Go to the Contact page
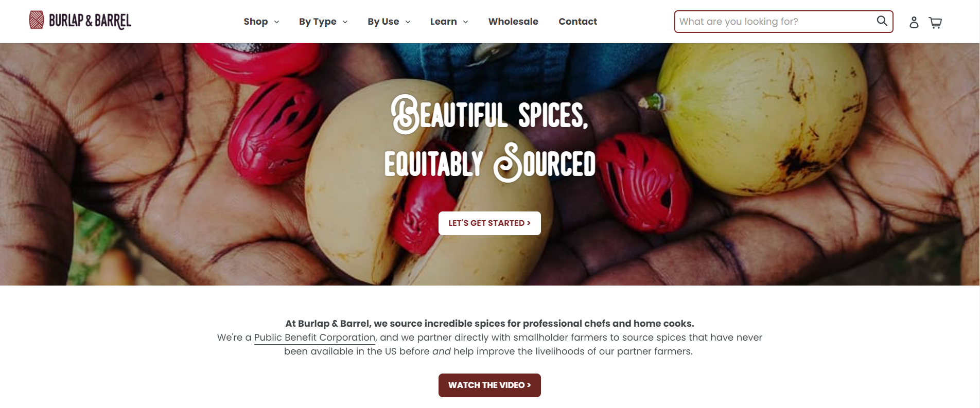This screenshot has width=980, height=408. [577, 22]
